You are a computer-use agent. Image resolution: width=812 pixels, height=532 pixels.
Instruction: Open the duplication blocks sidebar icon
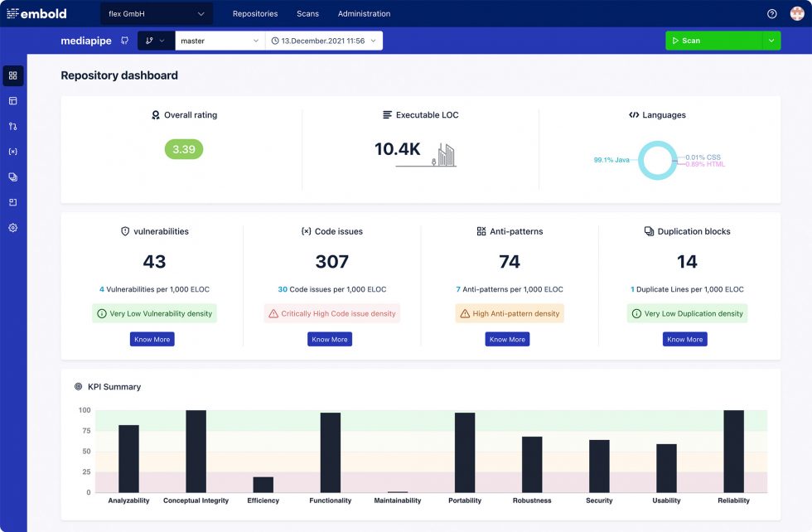coord(12,177)
